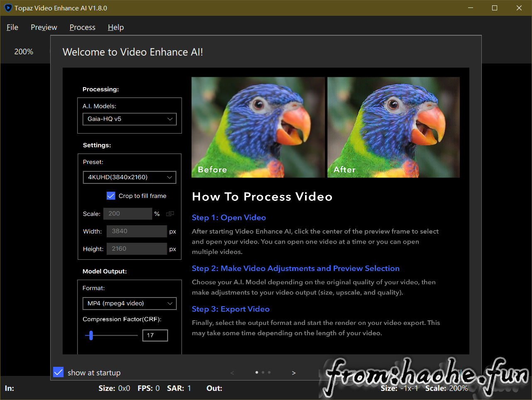Click the Before parrot thumbnail
This screenshot has height=400, width=532.
[x=258, y=127]
